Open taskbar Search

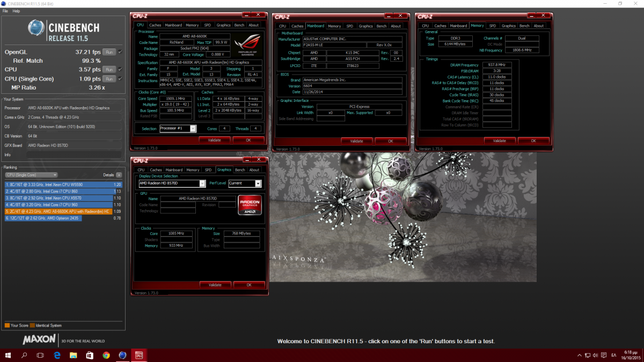25,355
